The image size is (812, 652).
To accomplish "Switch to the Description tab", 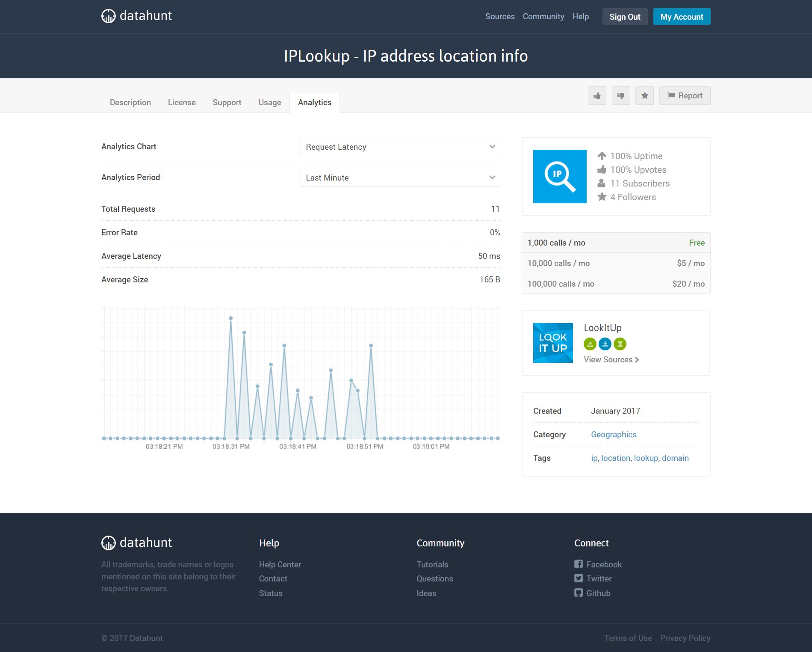I will (x=130, y=102).
